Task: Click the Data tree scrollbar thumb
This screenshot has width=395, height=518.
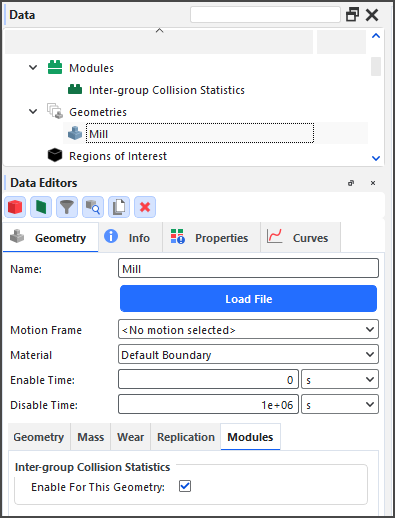Action: point(376,66)
